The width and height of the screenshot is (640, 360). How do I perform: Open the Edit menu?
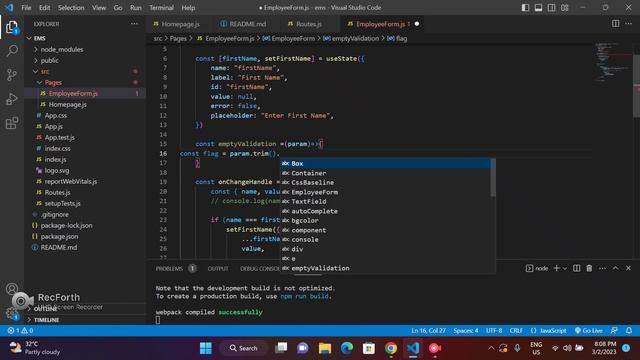tap(44, 7)
